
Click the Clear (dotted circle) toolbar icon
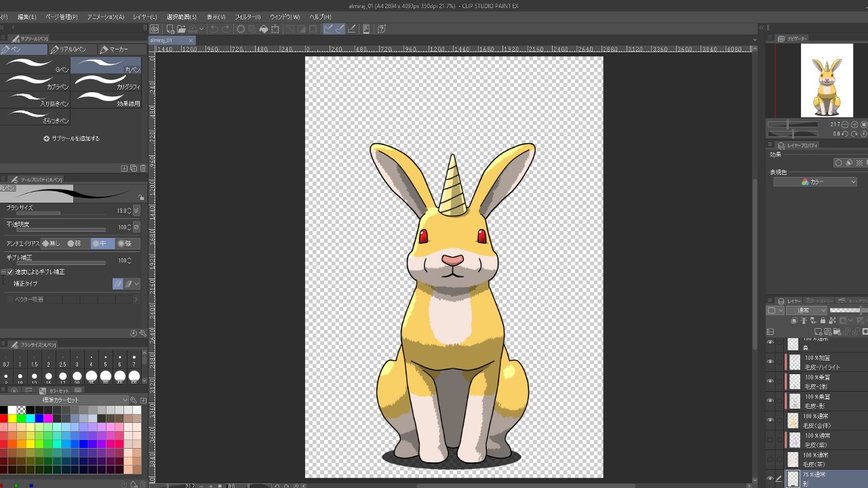pos(241,28)
